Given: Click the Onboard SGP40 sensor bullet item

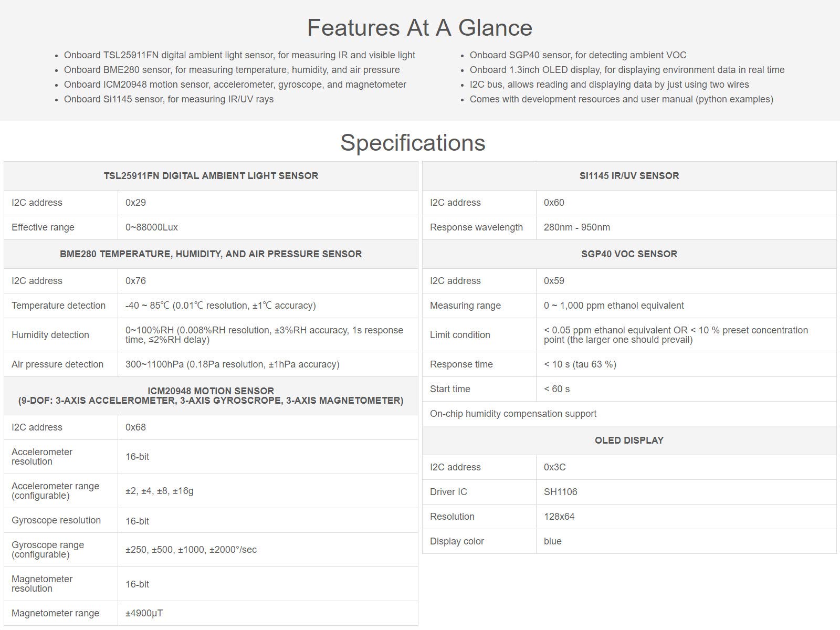Looking at the screenshot, I should (578, 55).
